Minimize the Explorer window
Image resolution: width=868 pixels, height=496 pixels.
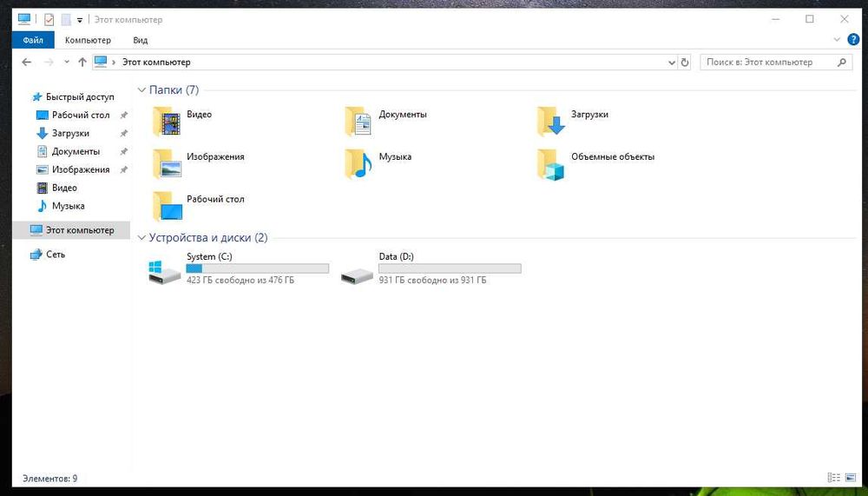[775, 19]
